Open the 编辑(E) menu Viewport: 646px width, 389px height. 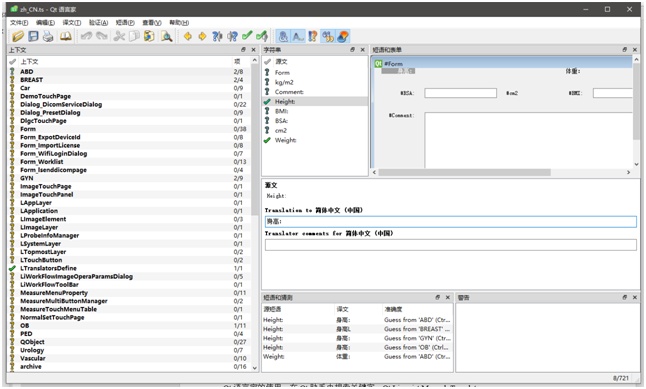(45, 23)
